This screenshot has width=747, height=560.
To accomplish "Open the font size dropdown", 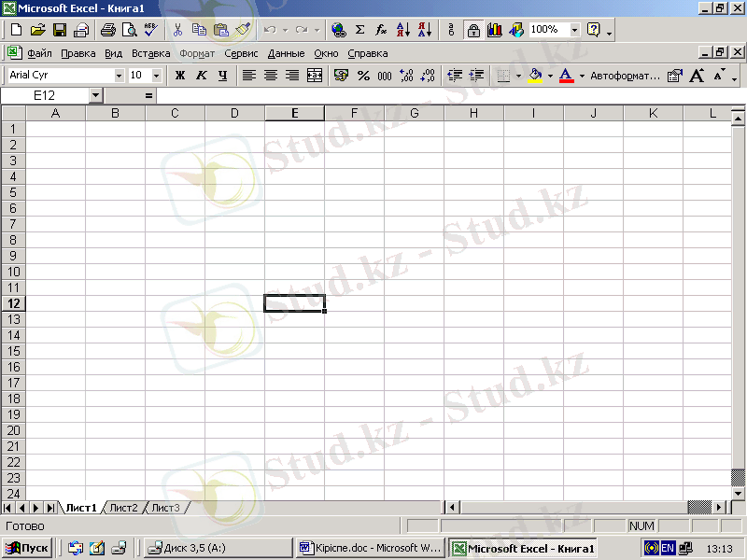I will (156, 76).
